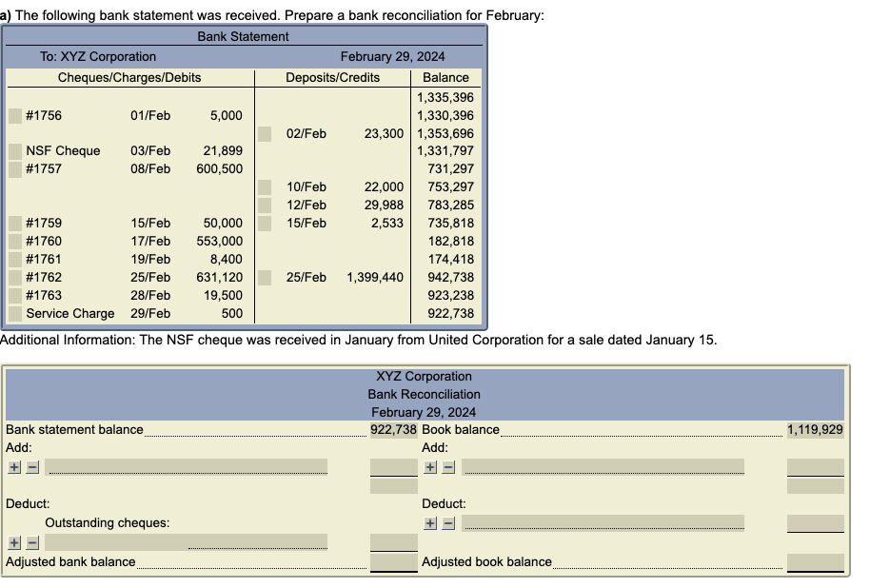The height and width of the screenshot is (588, 870).
Task: Add a row under bank statement Add section
Action: (14, 467)
